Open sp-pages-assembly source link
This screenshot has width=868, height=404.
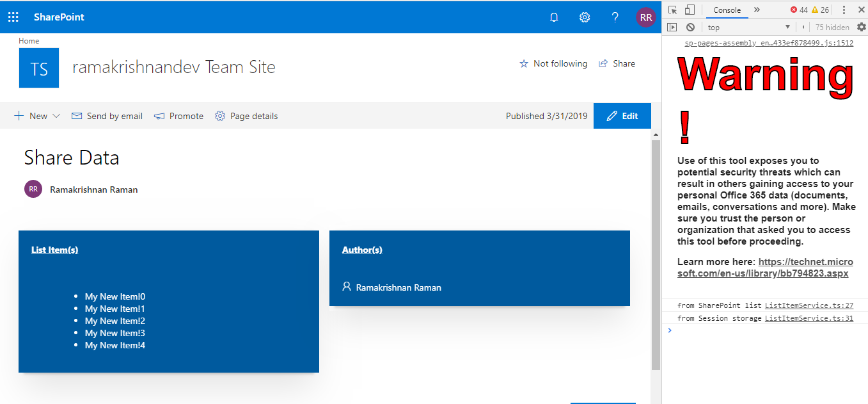[769, 44]
